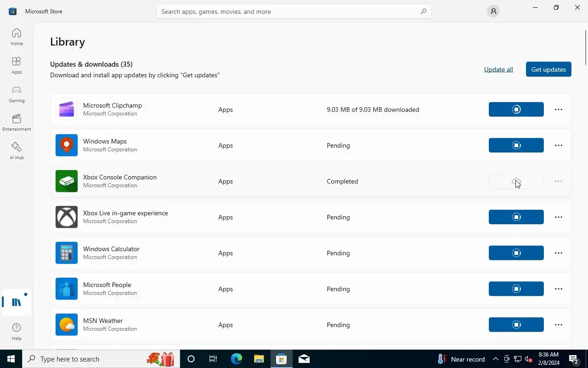Viewport: 588px width, 368px height.
Task: Click the Microsoft Clipchamp app icon
Action: coord(67,109)
